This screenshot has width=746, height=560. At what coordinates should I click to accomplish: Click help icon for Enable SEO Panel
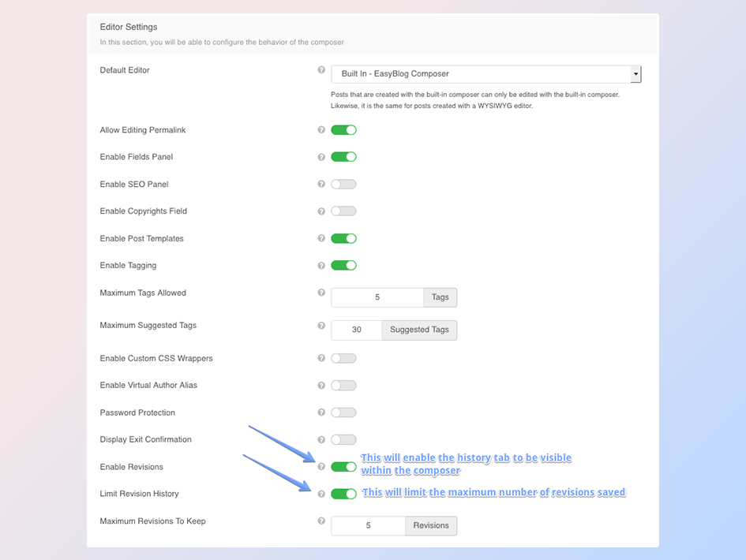point(321,185)
